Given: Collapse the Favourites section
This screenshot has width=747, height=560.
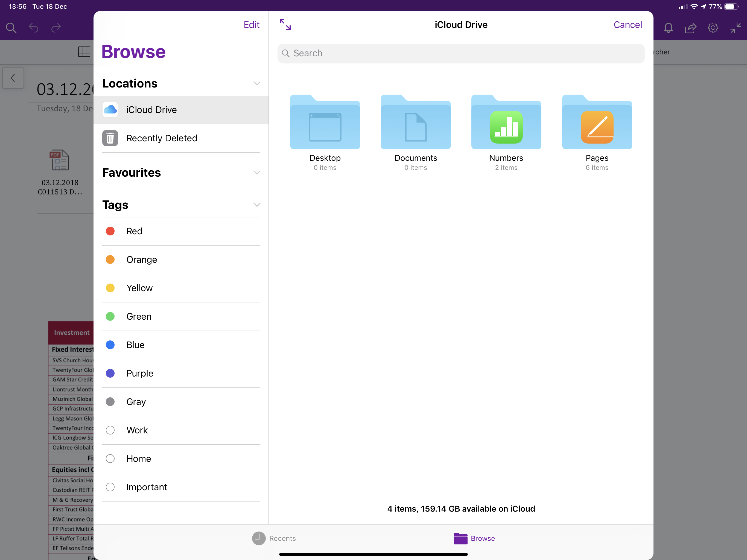Looking at the screenshot, I should coord(257,173).
